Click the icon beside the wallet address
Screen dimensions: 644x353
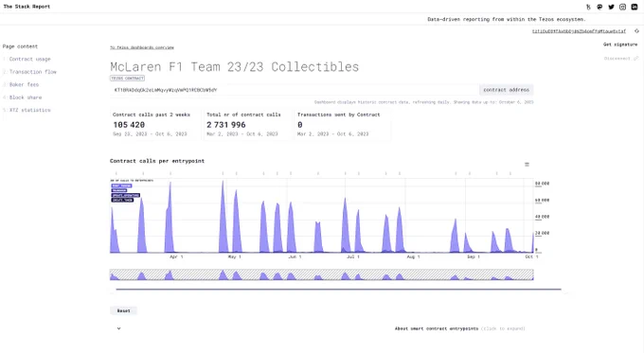[x=636, y=31]
